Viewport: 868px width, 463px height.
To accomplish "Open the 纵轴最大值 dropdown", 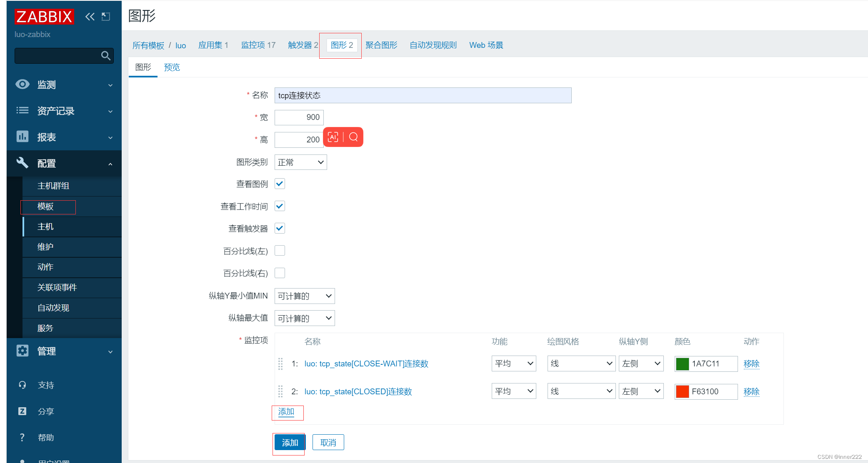I will point(305,318).
